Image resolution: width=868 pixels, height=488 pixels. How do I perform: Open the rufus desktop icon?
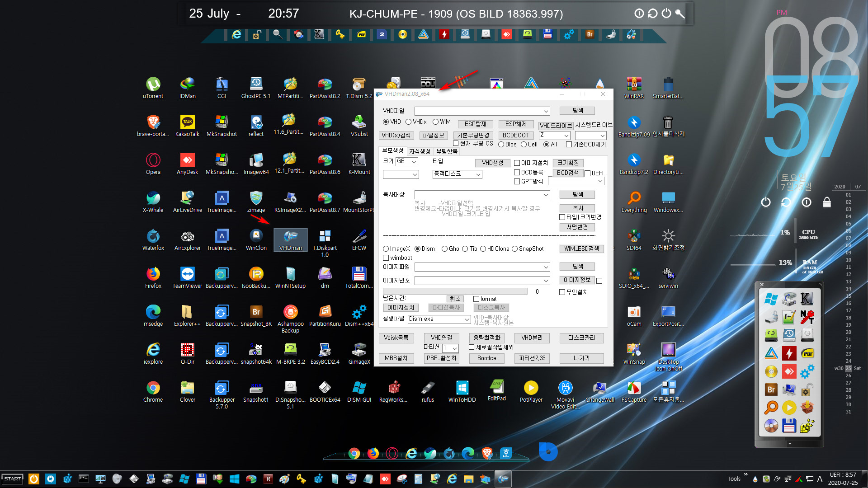(428, 391)
